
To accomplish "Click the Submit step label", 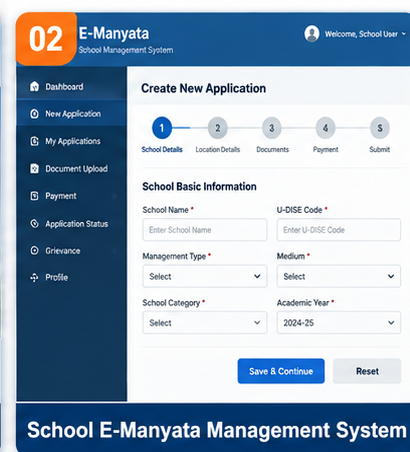I will [380, 149].
